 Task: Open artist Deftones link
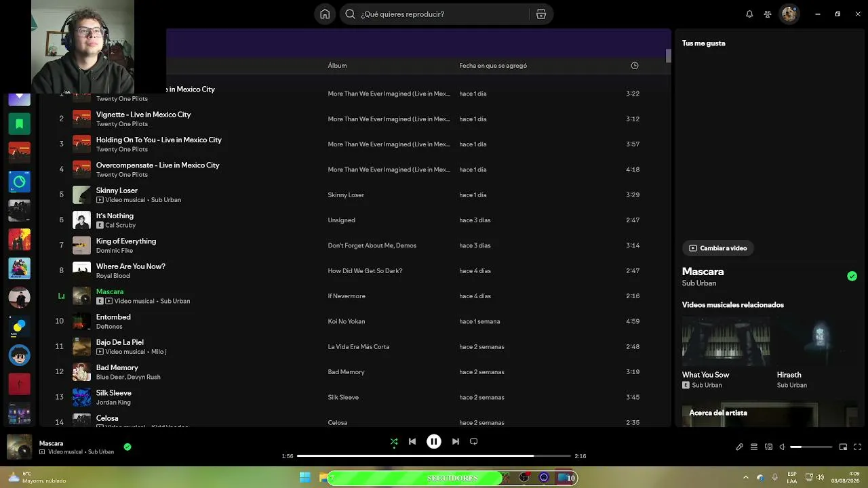coord(109,327)
